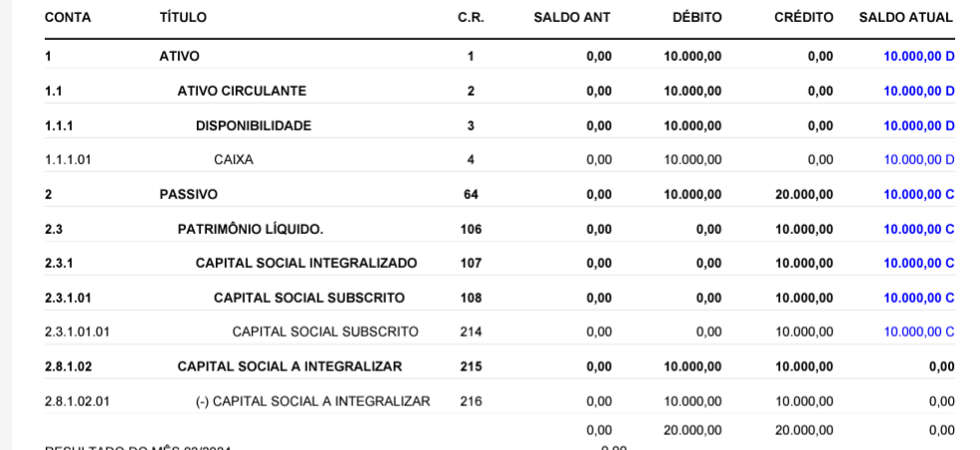Click PATRIMÔNIO LÍQUIDO. account title
Image resolution: width=980 pixels, height=450 pixels.
[251, 229]
